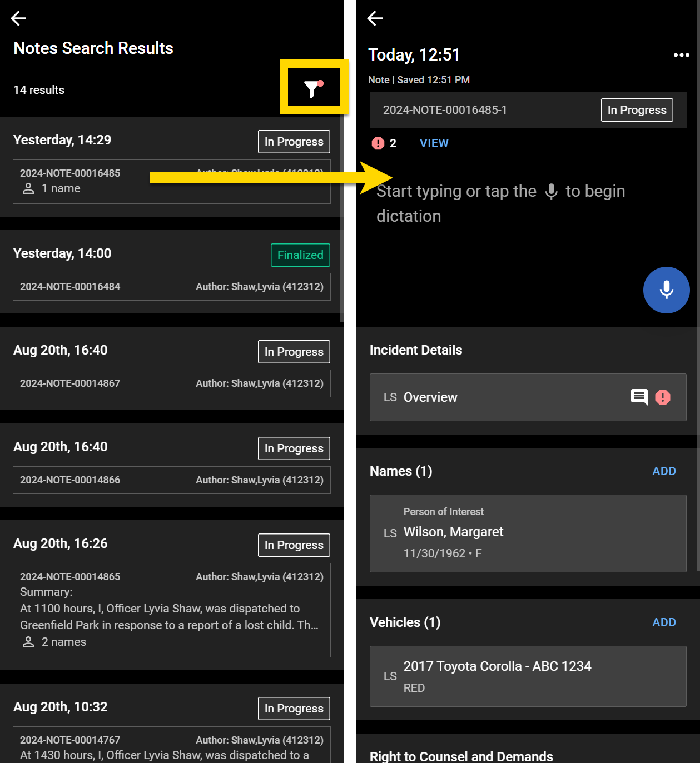Open the Overview incident details row
The height and width of the screenshot is (763, 700).
pos(500,397)
